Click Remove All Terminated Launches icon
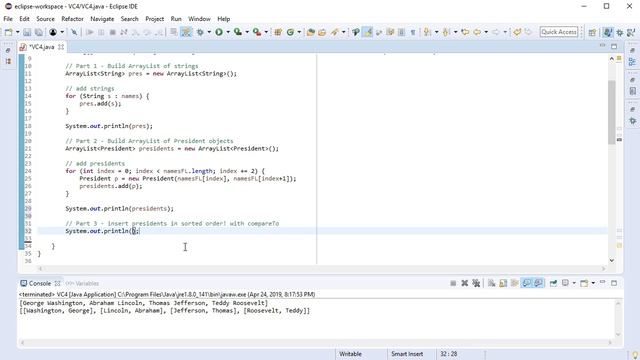The width and height of the screenshot is (640, 360). (476, 283)
